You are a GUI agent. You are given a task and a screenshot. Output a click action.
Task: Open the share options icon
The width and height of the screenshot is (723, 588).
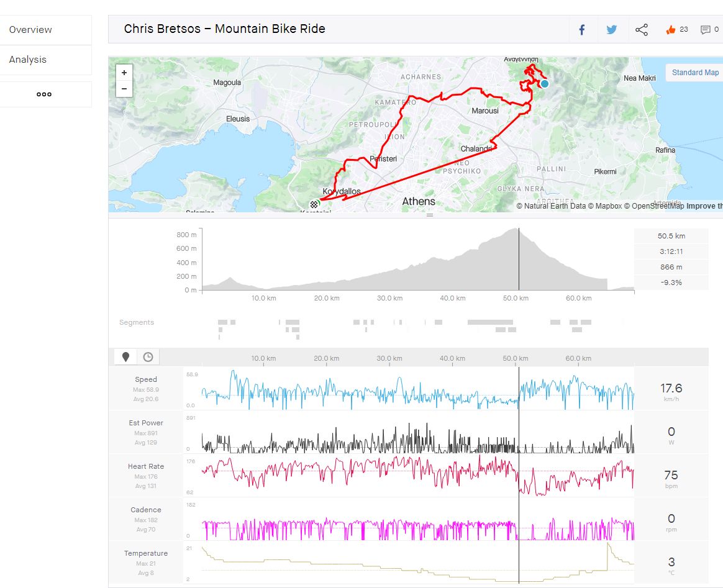(x=642, y=30)
